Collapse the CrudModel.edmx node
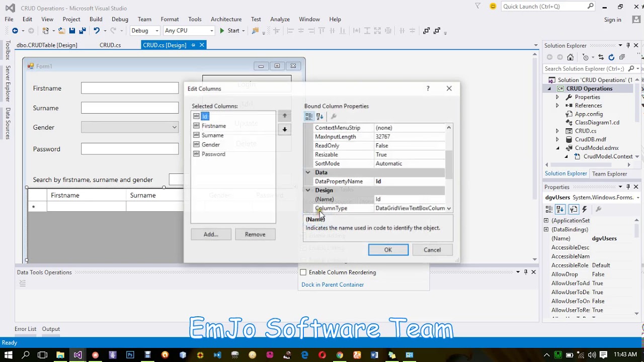The height and width of the screenshot is (362, 644). (557, 148)
